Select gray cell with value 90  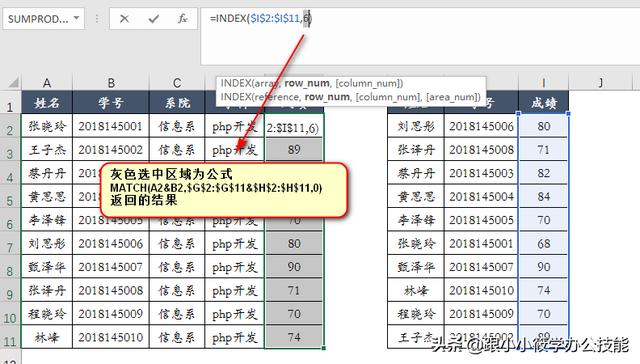[294, 267]
